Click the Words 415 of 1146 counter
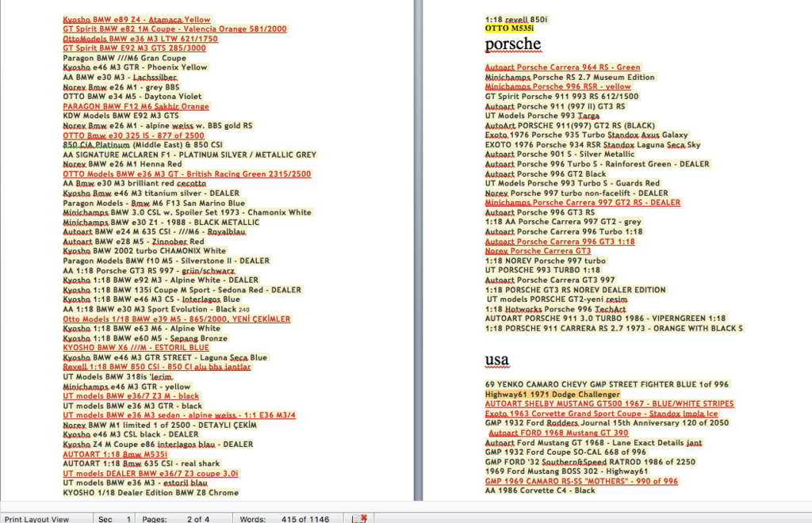Image resolution: width=812 pixels, height=523 pixels. point(285,519)
